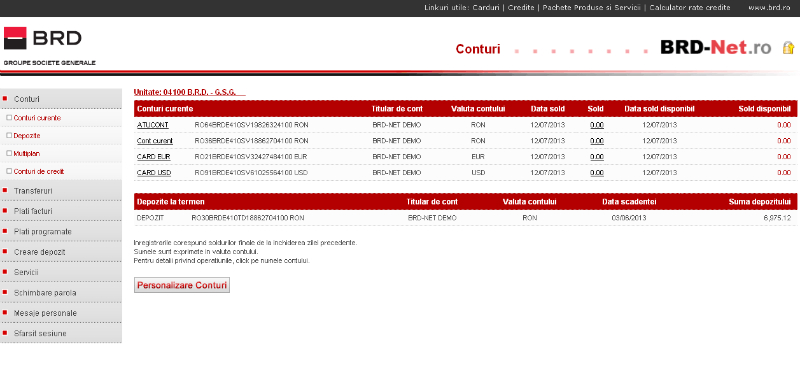
Task: Click the Depozite la termen table header
Action: click(170, 202)
